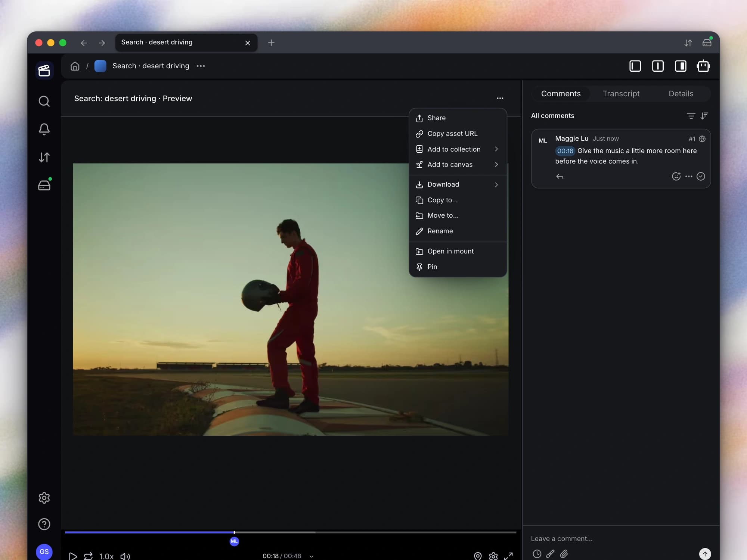
Task: Choose Copy asset URL menu item
Action: pos(458,134)
